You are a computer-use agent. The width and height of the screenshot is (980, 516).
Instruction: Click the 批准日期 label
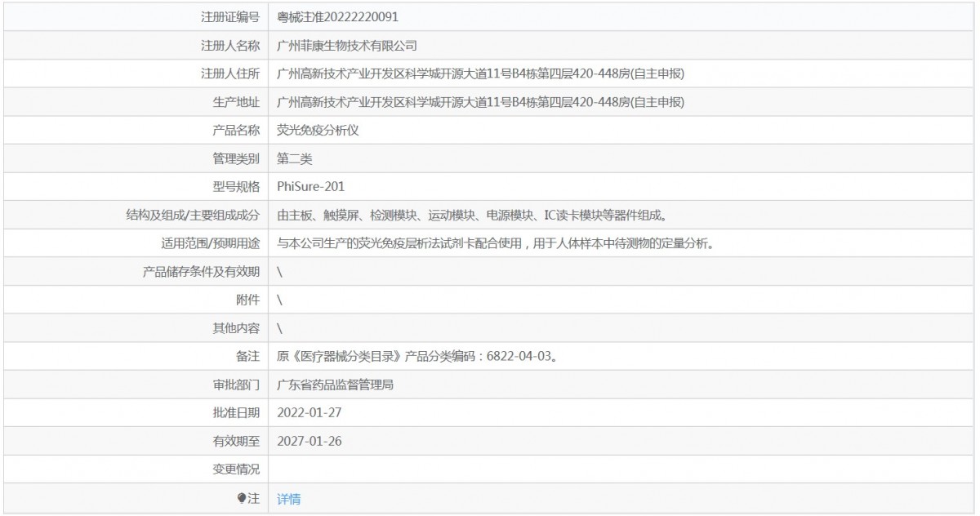click(x=236, y=413)
